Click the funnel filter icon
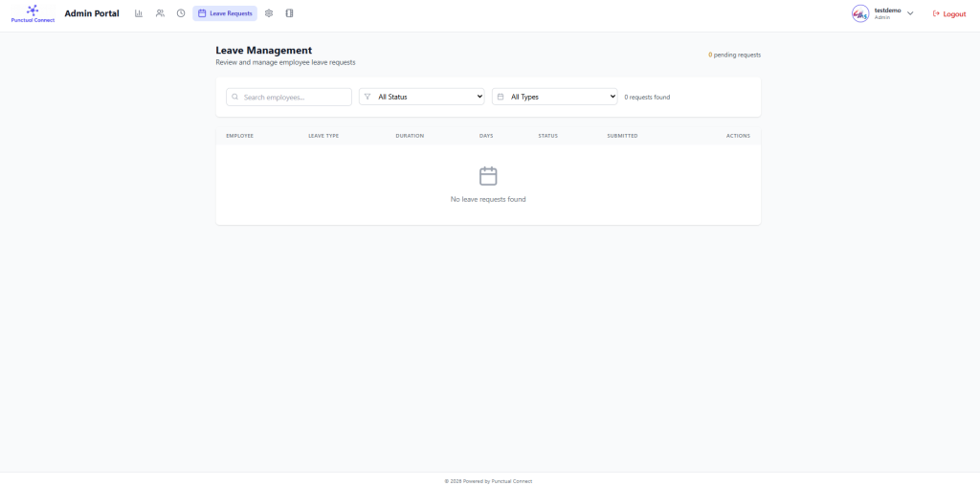 point(367,97)
